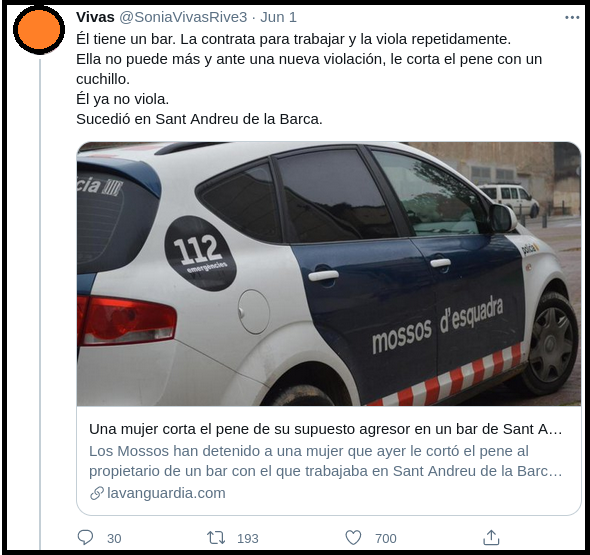Click the share upload icon
This screenshot has height=555, width=590.
pyautogui.click(x=491, y=537)
